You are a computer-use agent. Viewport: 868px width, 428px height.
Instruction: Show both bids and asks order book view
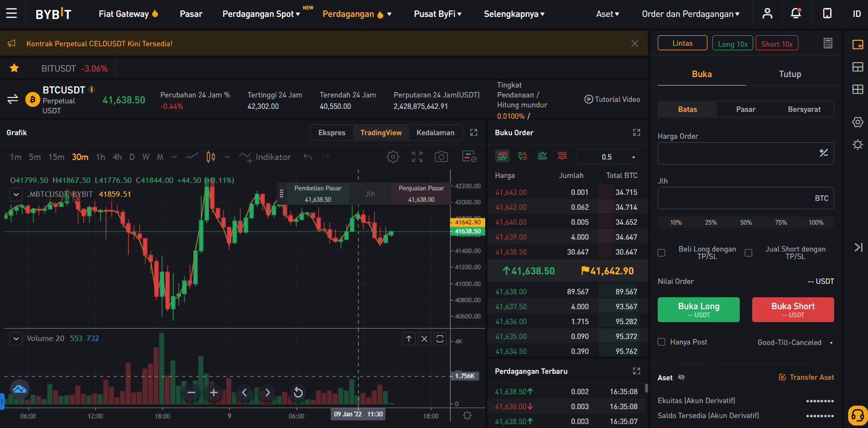pyautogui.click(x=503, y=156)
